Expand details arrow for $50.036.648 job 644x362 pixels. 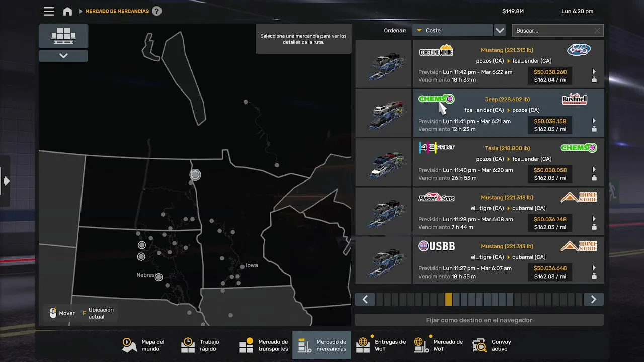(x=594, y=268)
